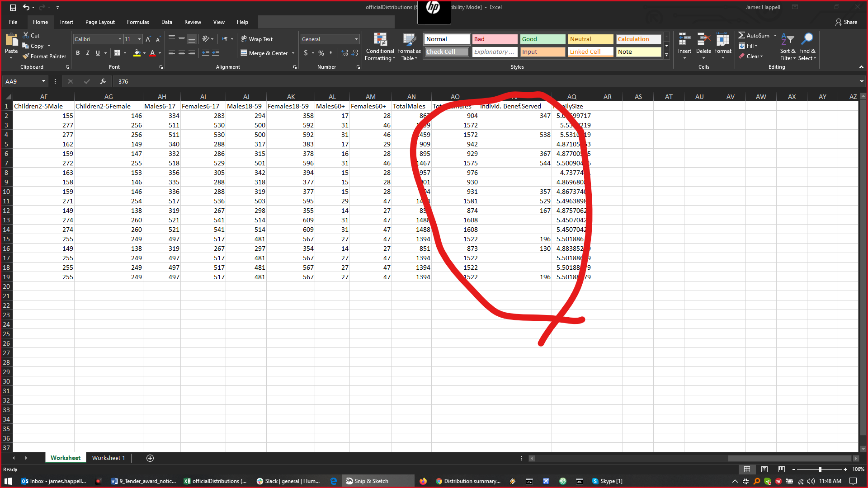Switch to the Formulas ribbon tab
The image size is (868, 488).
click(x=138, y=22)
